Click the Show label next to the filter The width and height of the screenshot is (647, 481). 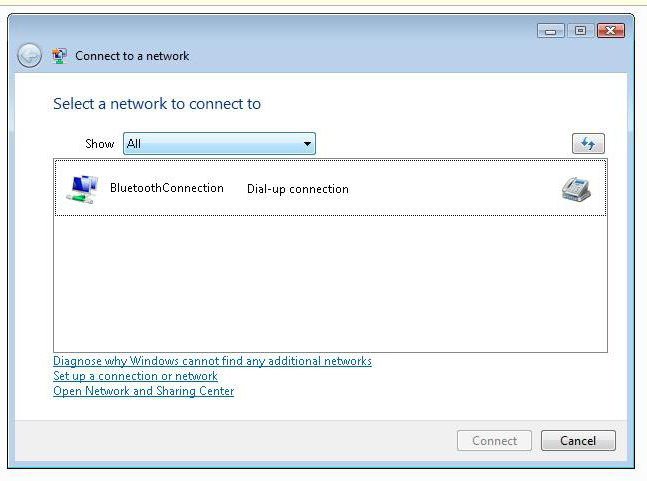[x=99, y=144]
